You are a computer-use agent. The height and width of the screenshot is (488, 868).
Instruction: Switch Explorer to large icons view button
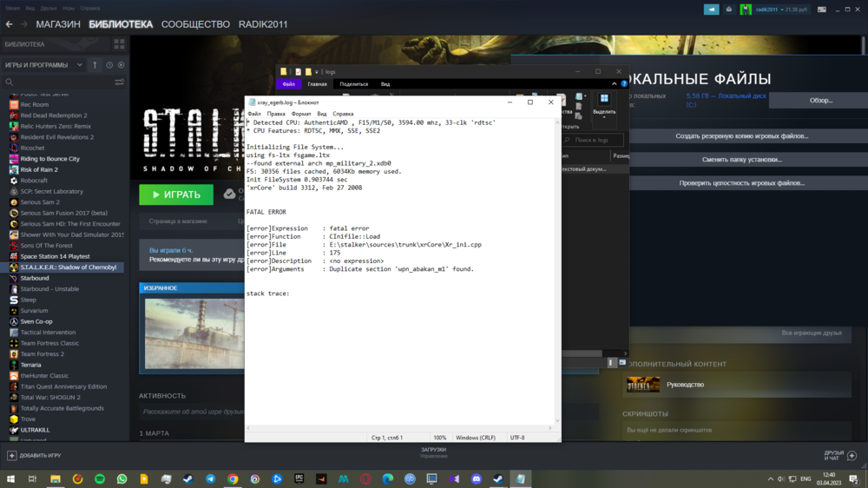(622, 362)
